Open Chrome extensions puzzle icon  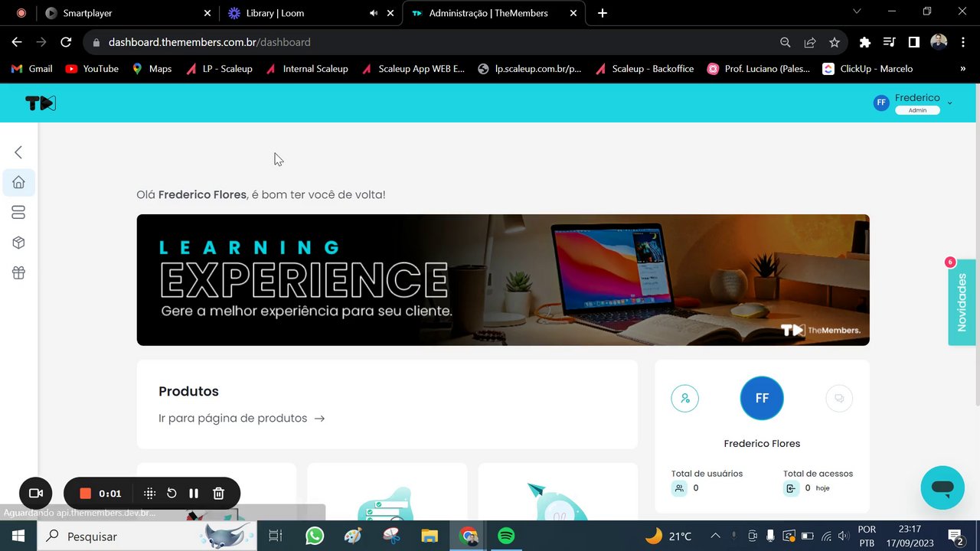(x=865, y=42)
